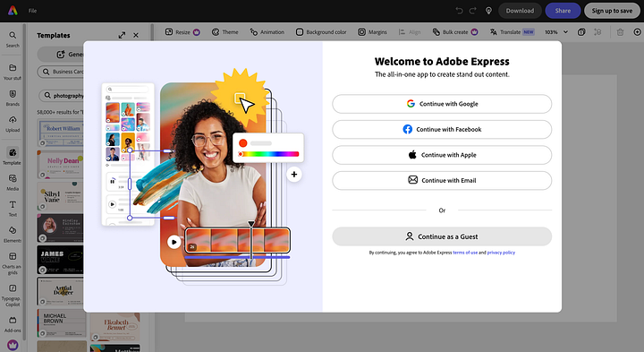Click Sign up to save
Viewport: 644px width, 352px height.
pos(612,11)
